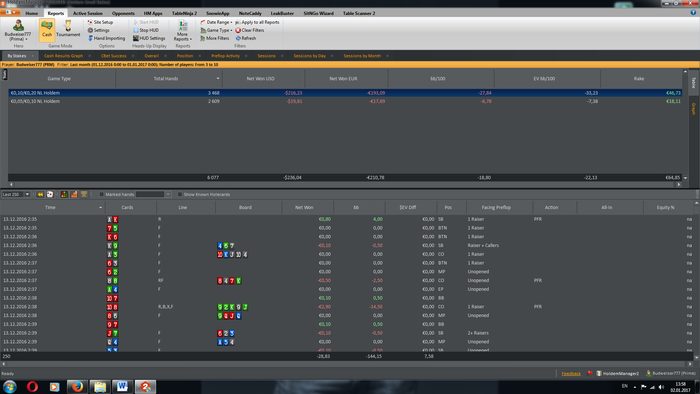
Task: Open the Sessions by Day report tab
Action: [x=309, y=56]
